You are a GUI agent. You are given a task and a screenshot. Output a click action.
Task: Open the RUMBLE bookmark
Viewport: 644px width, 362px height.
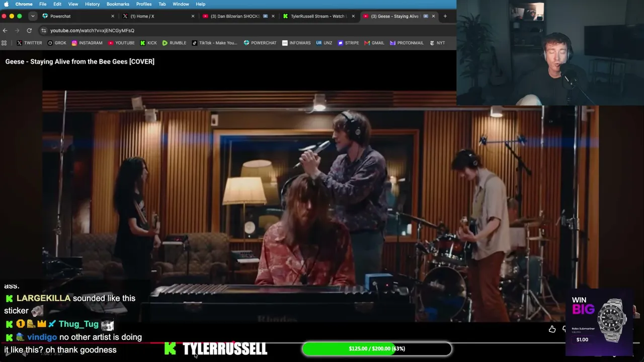point(174,43)
